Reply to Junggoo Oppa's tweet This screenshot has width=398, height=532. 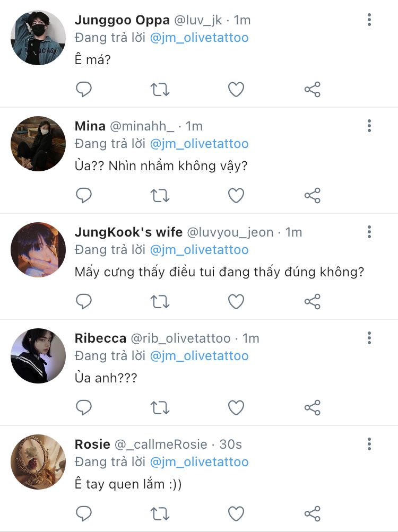coord(84,90)
